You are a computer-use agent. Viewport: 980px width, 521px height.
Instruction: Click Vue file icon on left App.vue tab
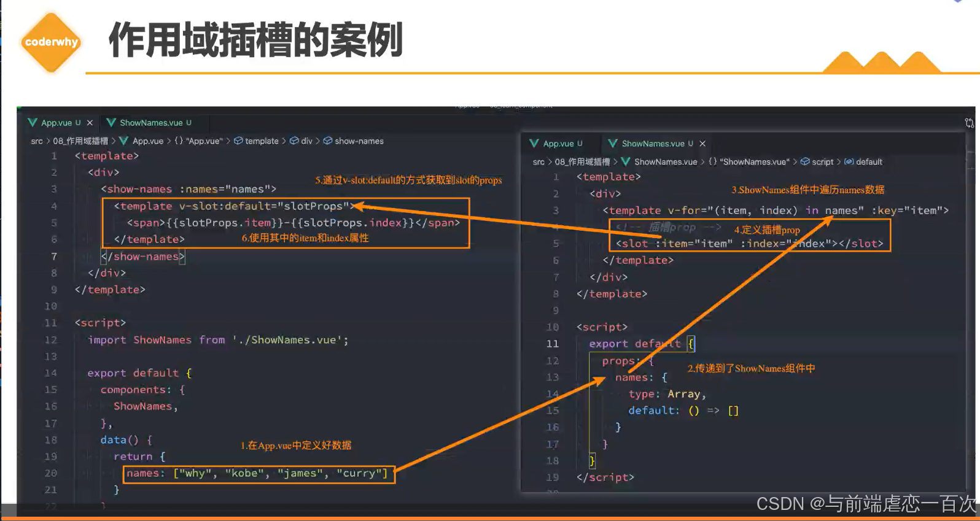pyautogui.click(x=33, y=123)
